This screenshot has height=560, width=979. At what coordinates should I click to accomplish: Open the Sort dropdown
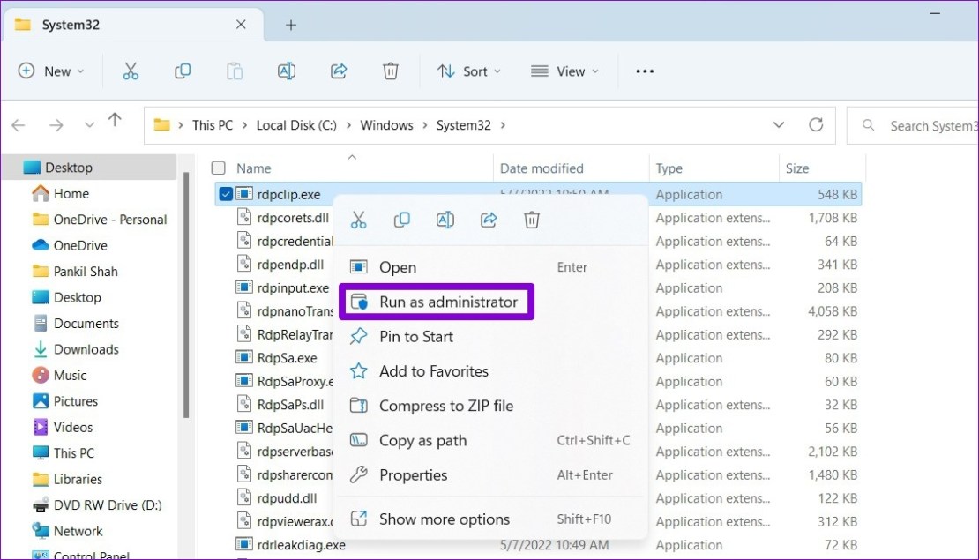(x=469, y=71)
